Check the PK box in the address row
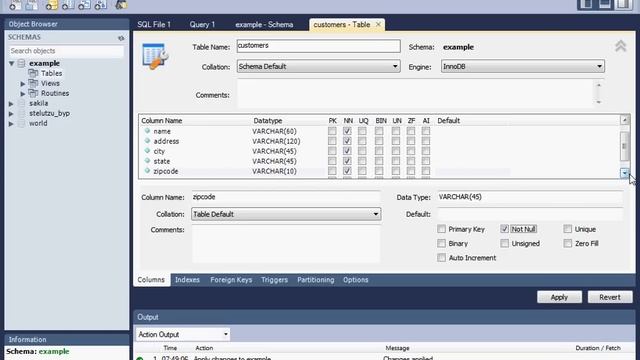Viewport: 640px width, 360px height. point(332,141)
